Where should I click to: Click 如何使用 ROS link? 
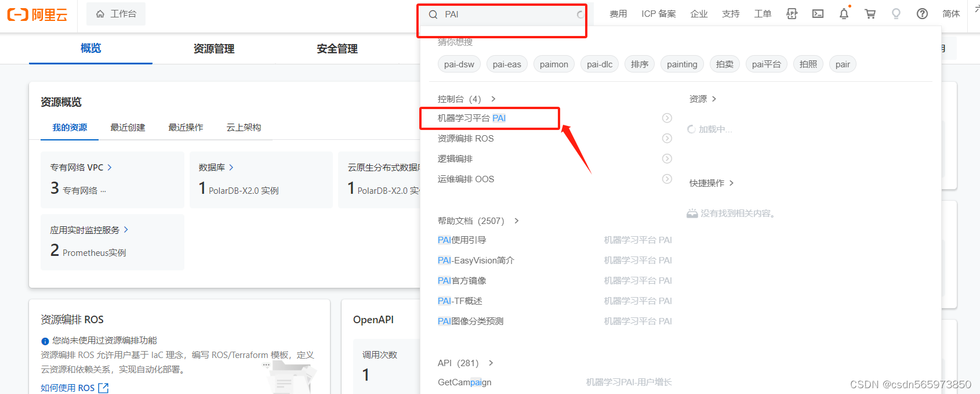[67, 388]
